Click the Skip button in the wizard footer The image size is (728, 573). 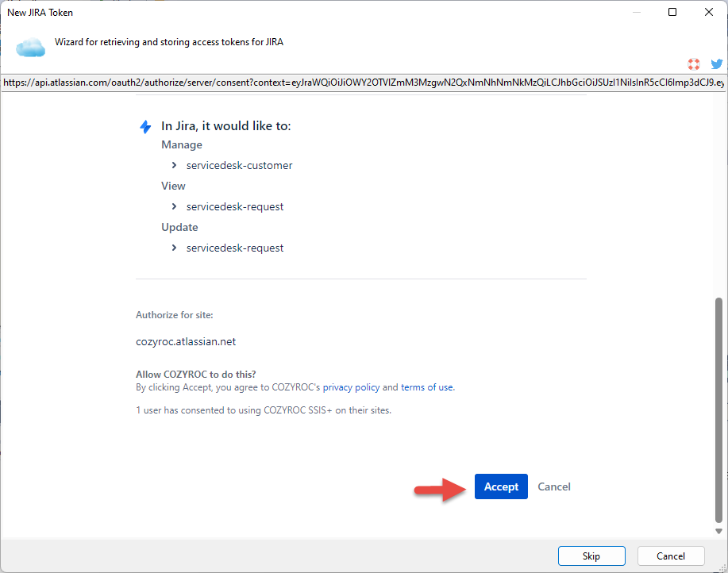pyautogui.click(x=591, y=556)
